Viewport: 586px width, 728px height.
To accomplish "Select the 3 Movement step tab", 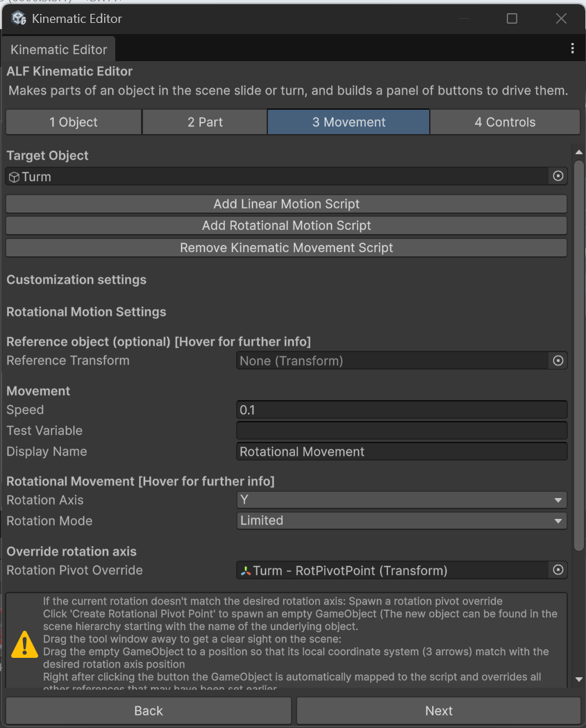I will (349, 122).
